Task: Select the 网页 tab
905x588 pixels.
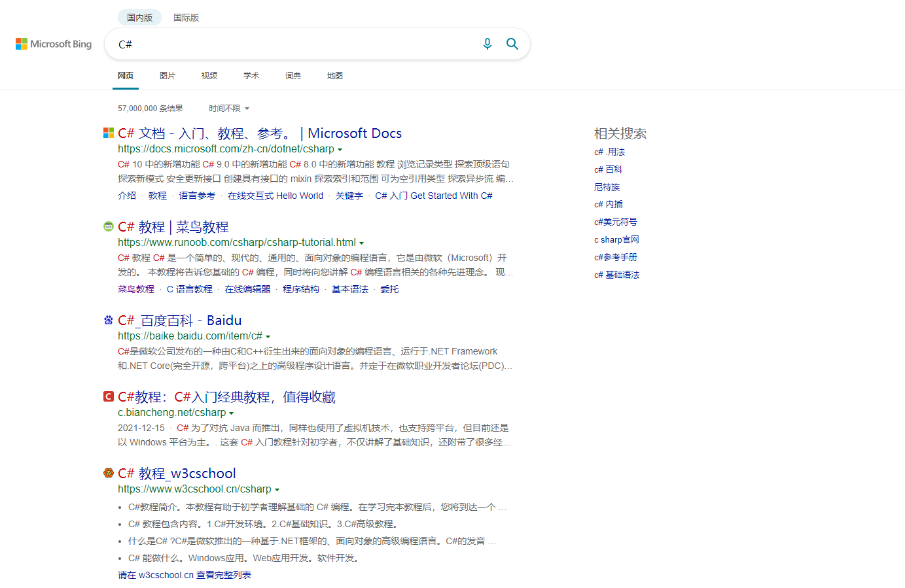Action: pos(126,76)
